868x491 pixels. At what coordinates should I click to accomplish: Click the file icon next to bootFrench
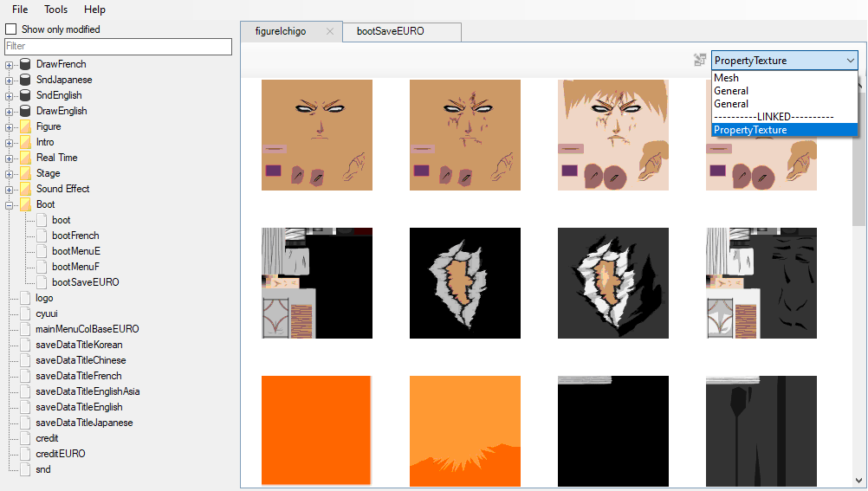(42, 236)
